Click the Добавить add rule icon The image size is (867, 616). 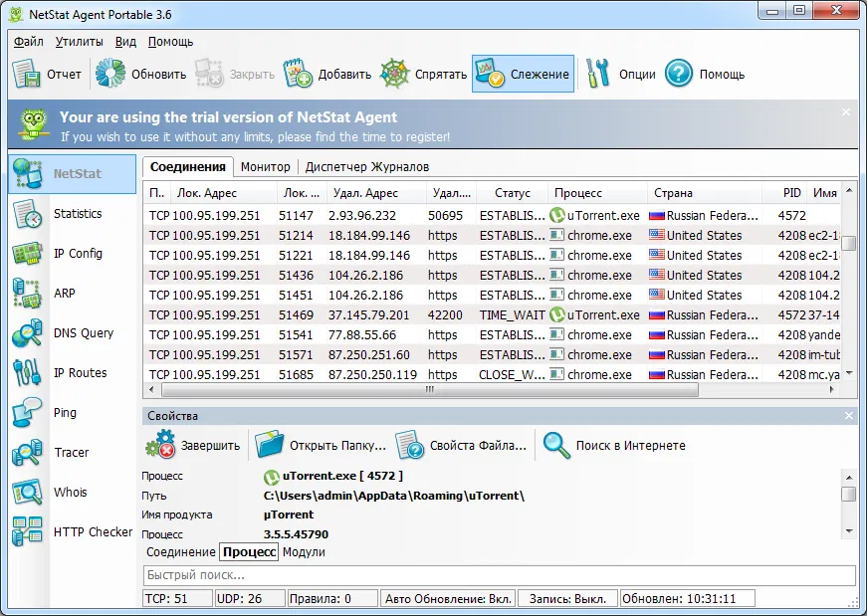[x=298, y=74]
